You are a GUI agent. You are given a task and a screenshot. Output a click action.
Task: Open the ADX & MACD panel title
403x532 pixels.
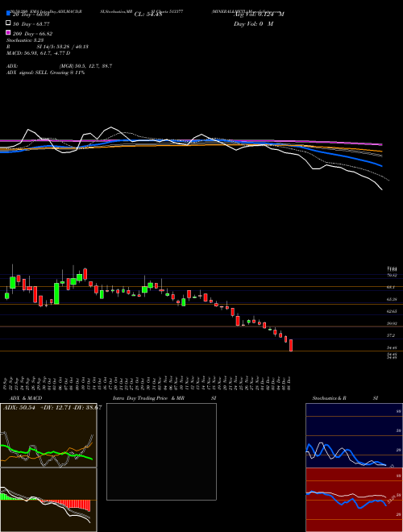click(x=26, y=398)
